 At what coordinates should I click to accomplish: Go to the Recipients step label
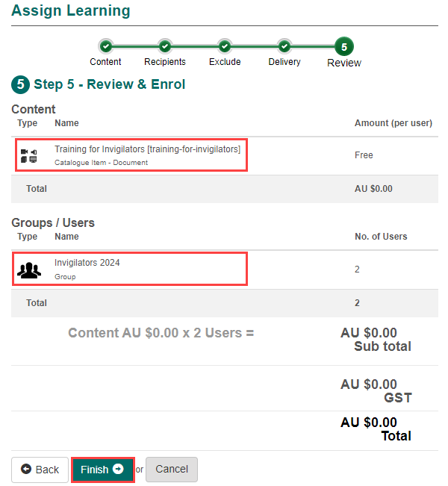[165, 62]
